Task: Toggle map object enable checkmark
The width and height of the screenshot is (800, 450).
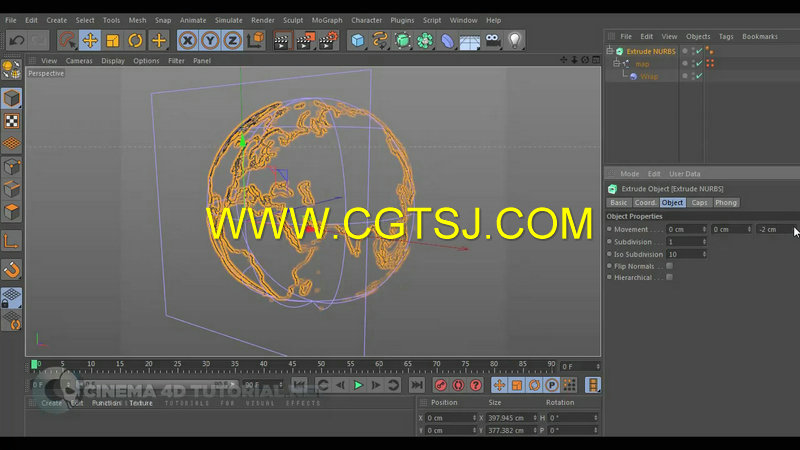Action: click(x=699, y=63)
